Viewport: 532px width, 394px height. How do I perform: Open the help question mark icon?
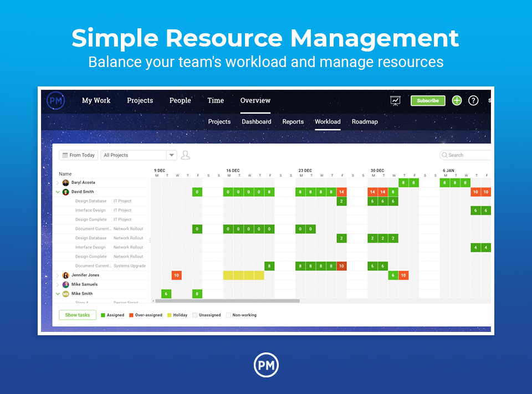click(473, 100)
